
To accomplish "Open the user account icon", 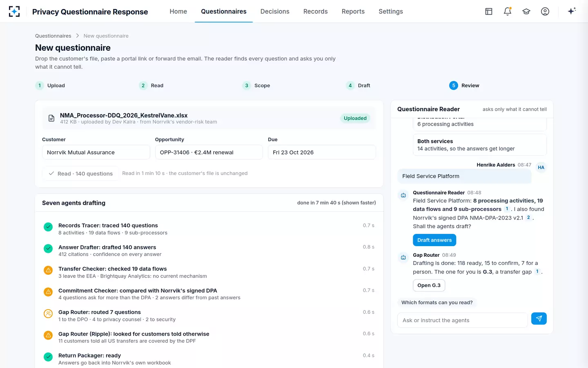I will 545,11.
